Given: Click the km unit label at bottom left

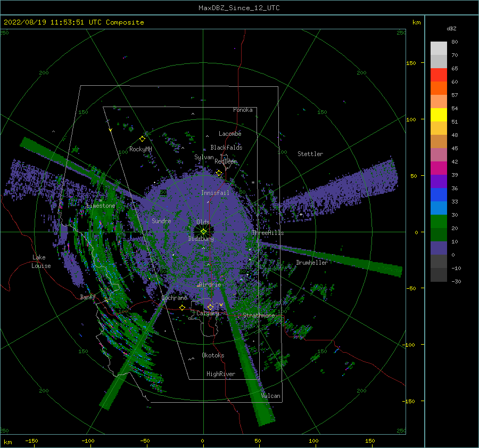Looking at the screenshot, I should pyautogui.click(x=8, y=442).
